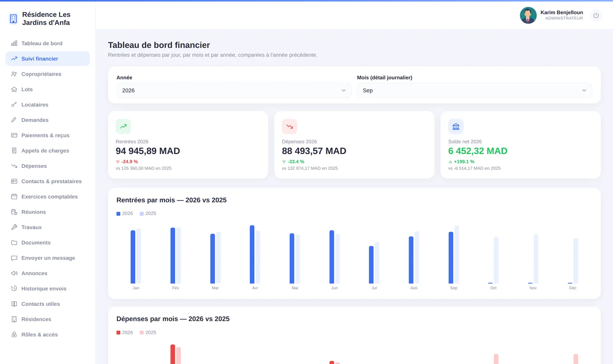The width and height of the screenshot is (613, 364).
Task: Open Paiements & reçus link
Action: tap(48, 135)
